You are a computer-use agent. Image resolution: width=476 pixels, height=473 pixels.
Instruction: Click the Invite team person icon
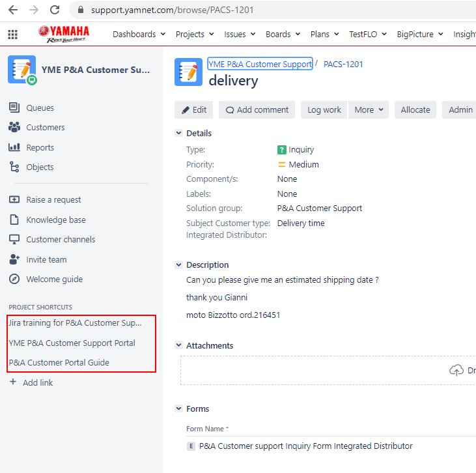point(14,259)
